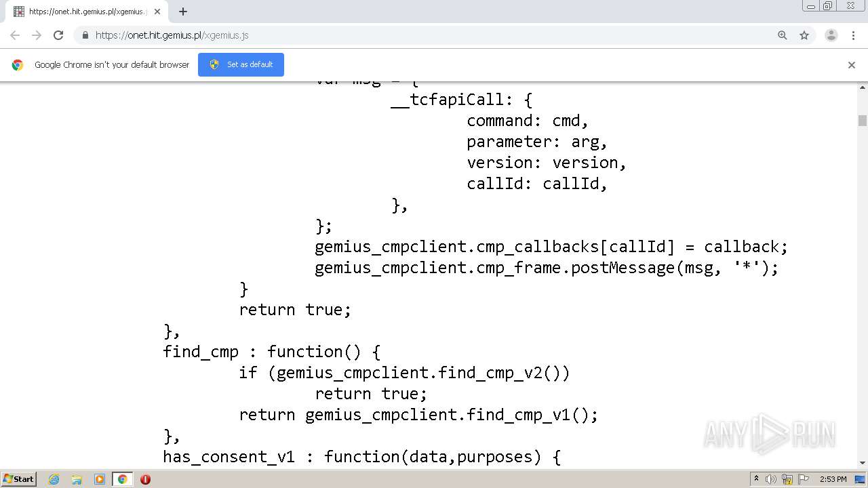This screenshot has height=488, width=868.
Task: Dismiss the default browser infobar
Action: 852,65
